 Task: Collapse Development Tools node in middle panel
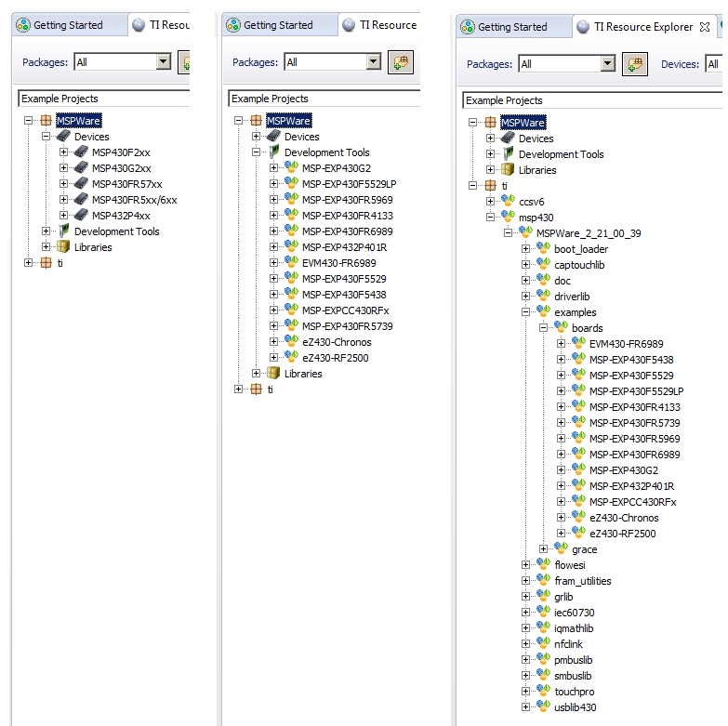pyautogui.click(x=256, y=152)
